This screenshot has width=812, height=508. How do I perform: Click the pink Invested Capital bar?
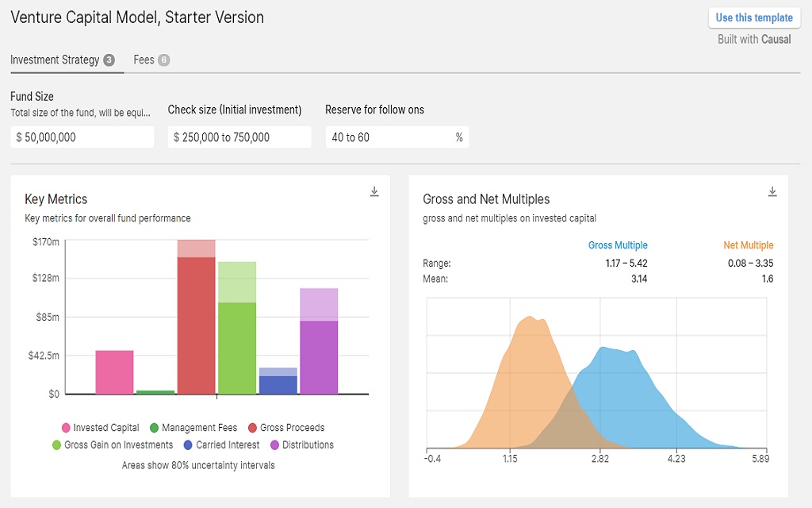[114, 372]
